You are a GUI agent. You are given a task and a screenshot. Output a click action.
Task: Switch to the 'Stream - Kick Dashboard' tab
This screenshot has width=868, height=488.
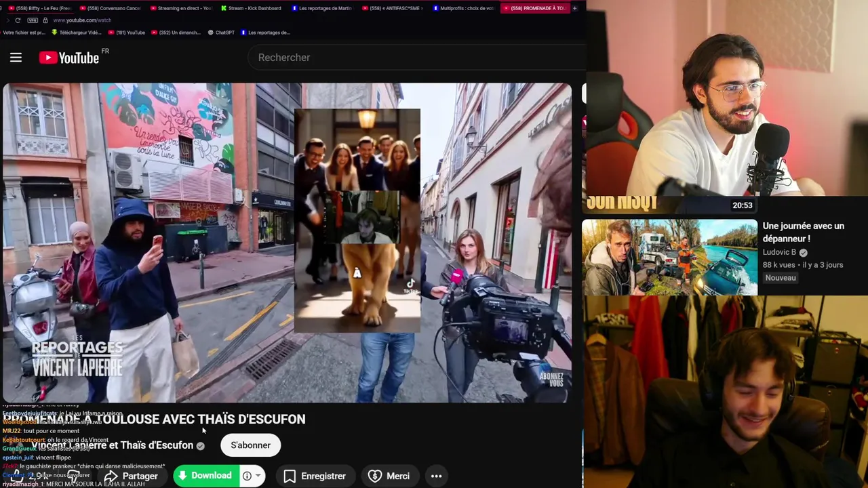tap(251, 8)
